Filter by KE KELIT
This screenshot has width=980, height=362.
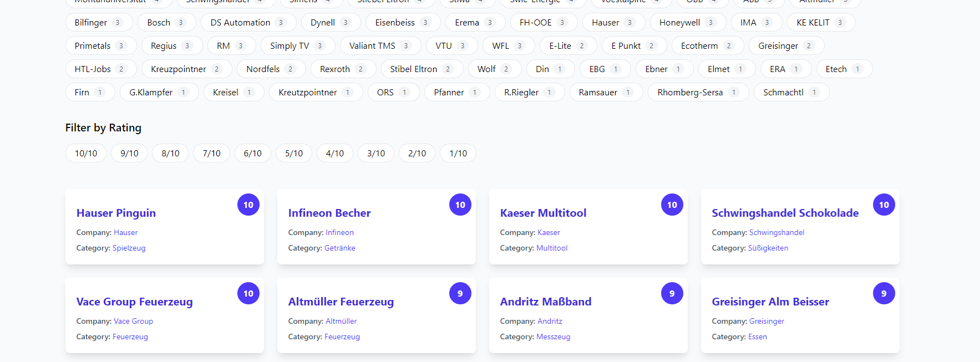(821, 23)
